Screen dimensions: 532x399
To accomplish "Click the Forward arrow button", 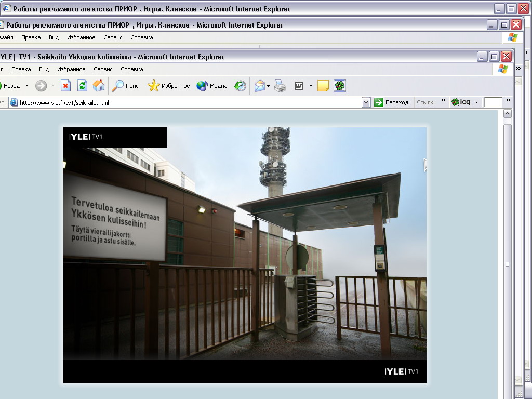I will coord(41,86).
